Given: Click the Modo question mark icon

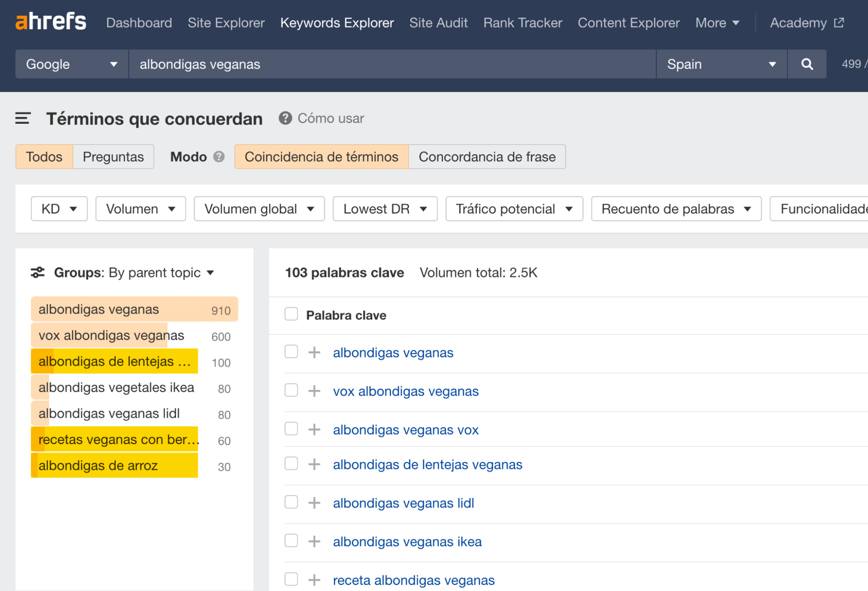Looking at the screenshot, I should click(x=219, y=157).
